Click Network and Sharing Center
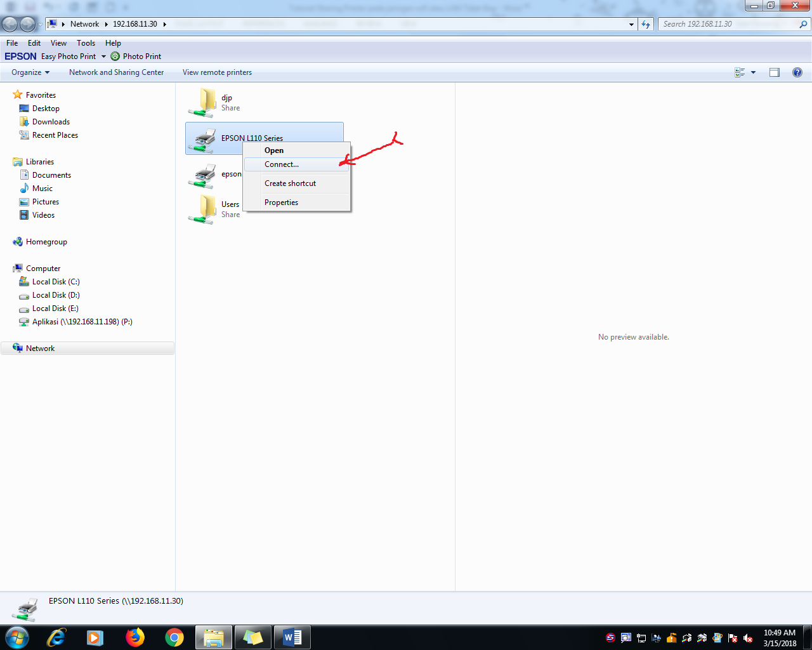812x650 pixels. point(116,72)
